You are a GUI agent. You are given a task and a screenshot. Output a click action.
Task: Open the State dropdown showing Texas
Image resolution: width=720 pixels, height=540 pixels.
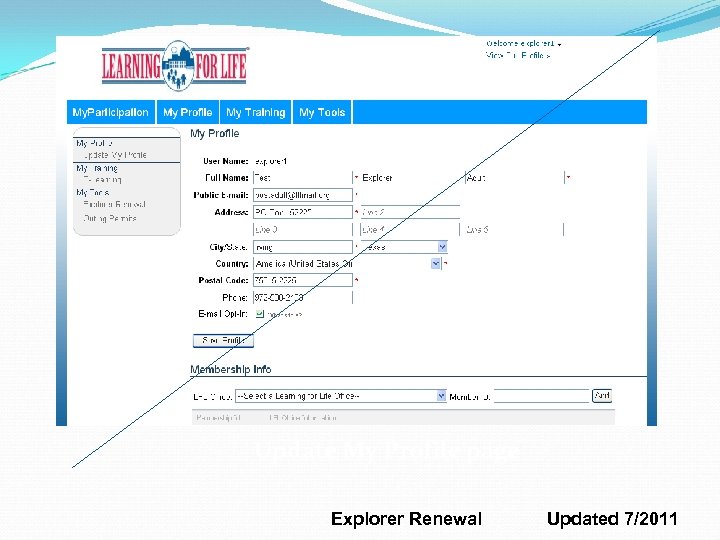(x=404, y=247)
